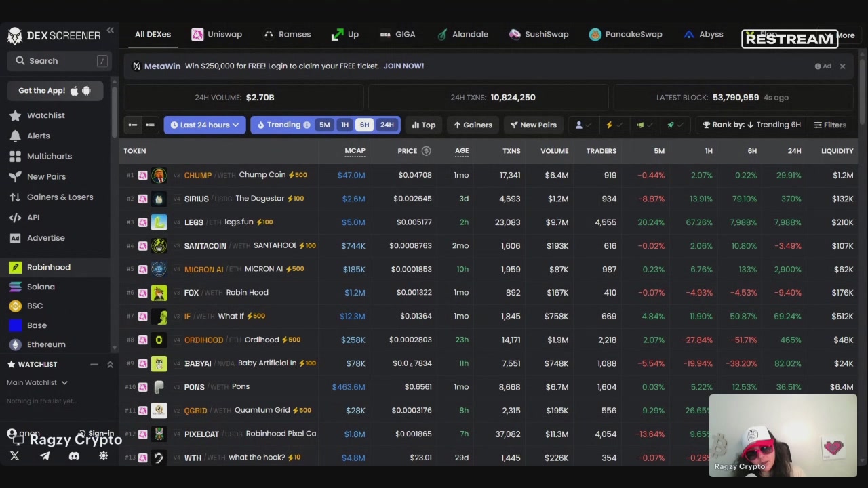Viewport: 868px width, 488px height.
Task: Select the 24H trending timeframe
Action: coord(387,125)
